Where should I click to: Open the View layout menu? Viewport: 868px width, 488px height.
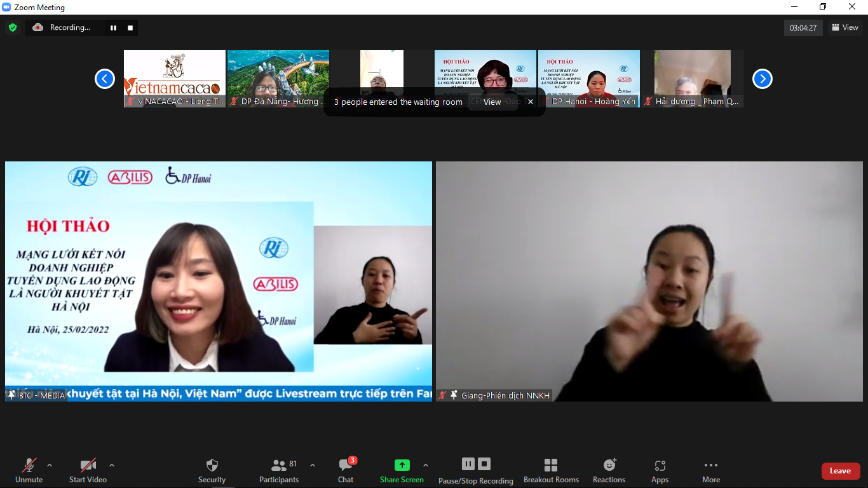[845, 27]
